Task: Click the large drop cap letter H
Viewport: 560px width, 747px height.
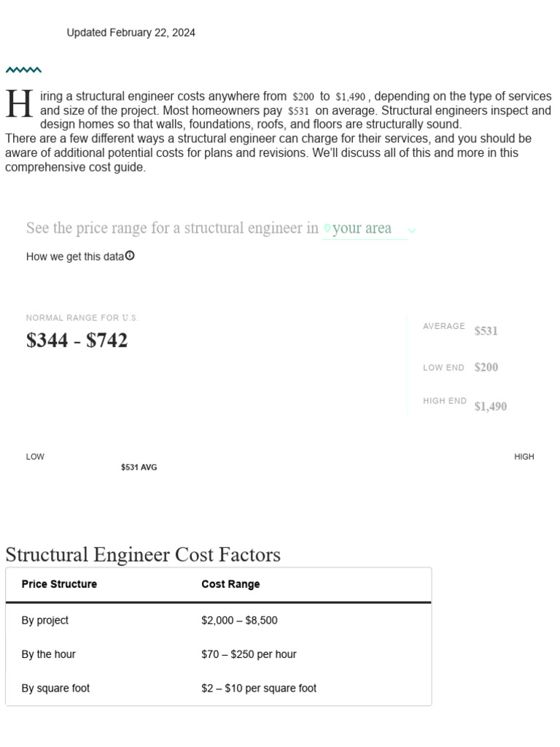Action: [20, 105]
